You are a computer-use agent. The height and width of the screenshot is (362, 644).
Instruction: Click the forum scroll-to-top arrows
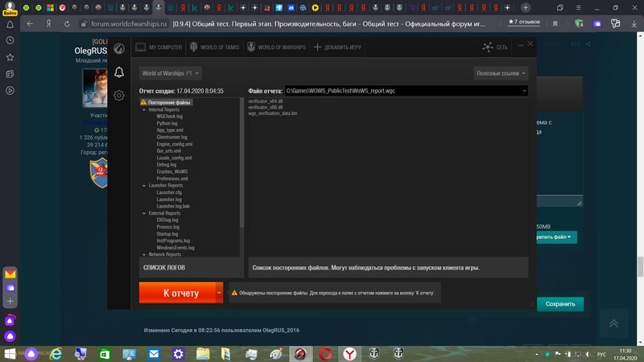(x=613, y=323)
